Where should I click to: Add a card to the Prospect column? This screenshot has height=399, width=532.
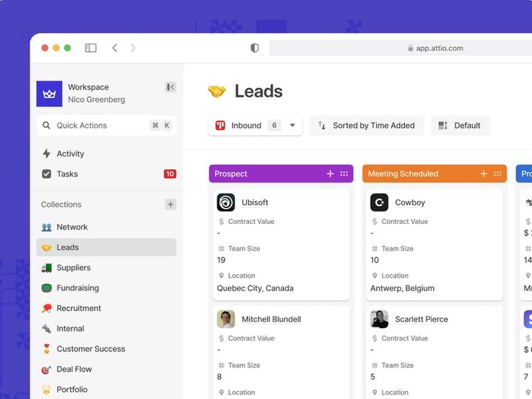coord(330,174)
